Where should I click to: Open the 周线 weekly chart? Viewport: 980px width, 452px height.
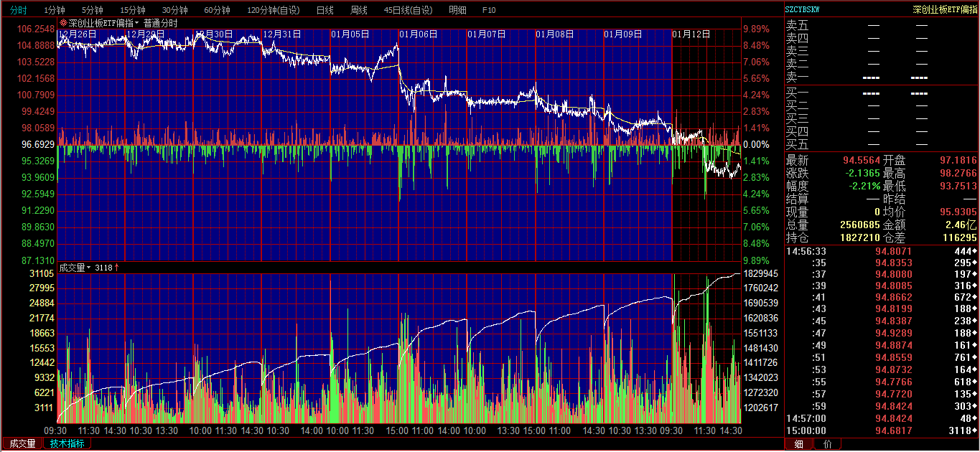pos(358,10)
